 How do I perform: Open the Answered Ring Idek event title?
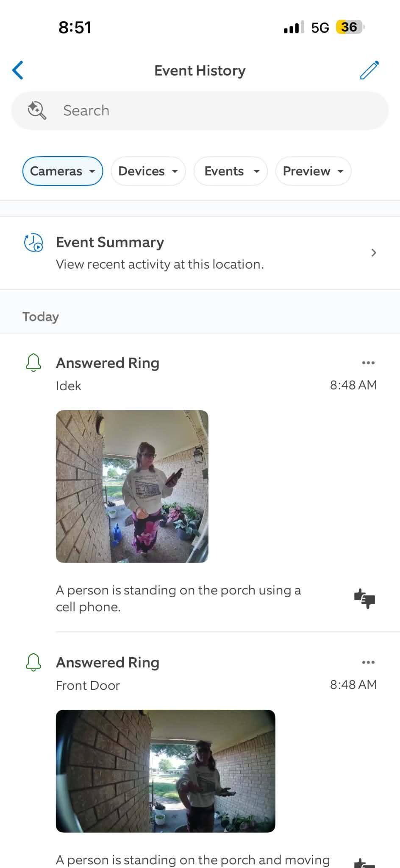(x=108, y=363)
